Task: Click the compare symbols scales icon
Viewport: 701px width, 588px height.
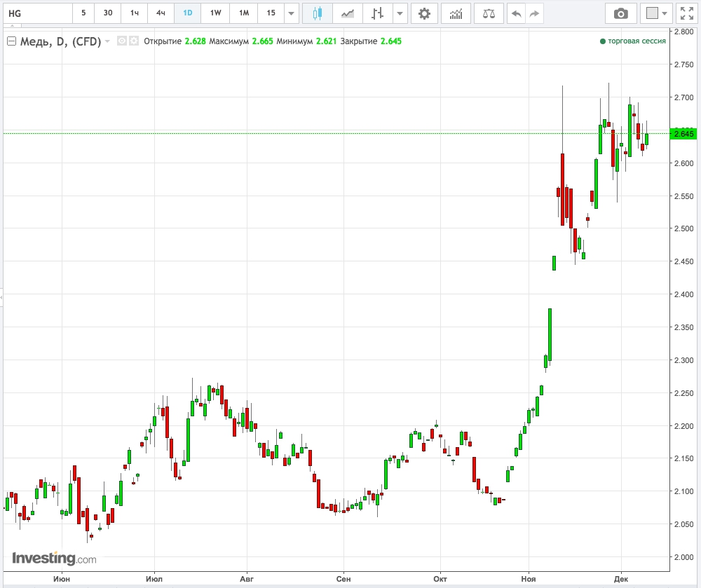Action: [x=489, y=13]
